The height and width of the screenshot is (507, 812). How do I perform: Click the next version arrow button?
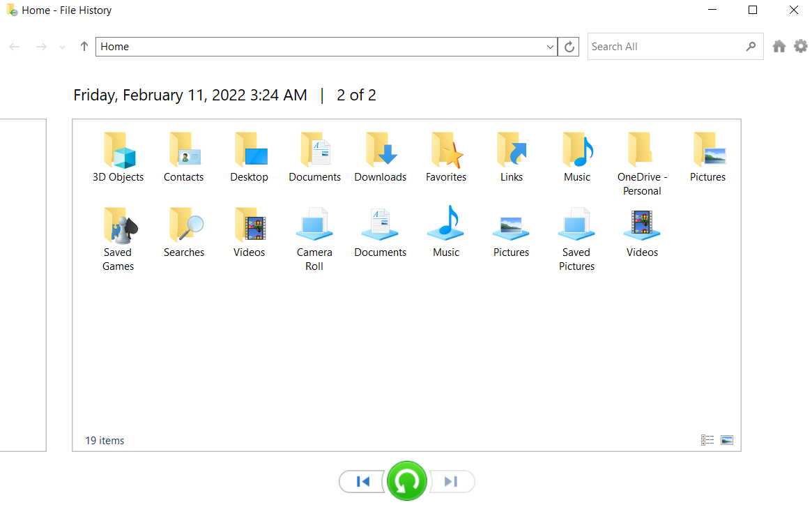451,481
